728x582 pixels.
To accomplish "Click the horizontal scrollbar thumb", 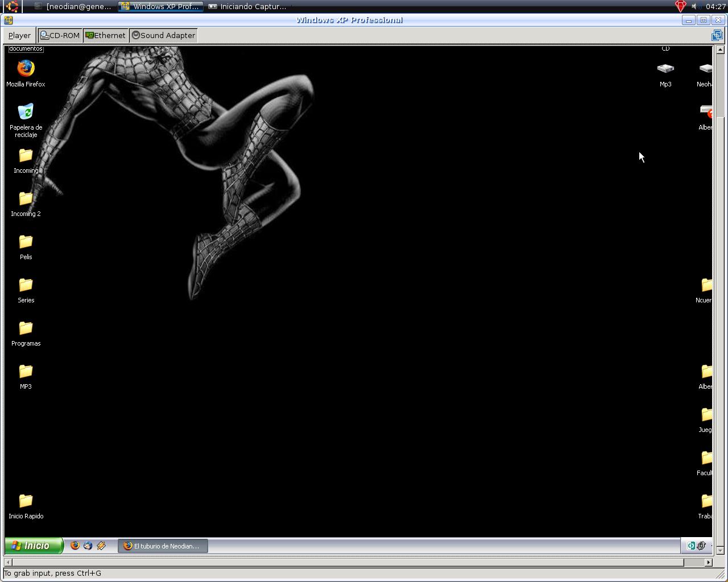I will 348,562.
